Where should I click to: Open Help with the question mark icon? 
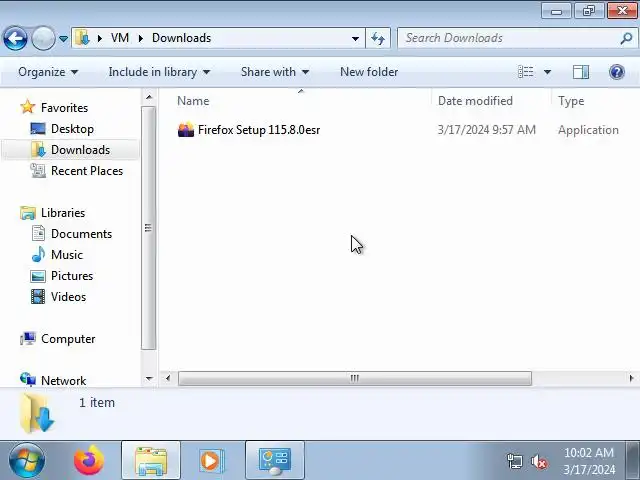tap(617, 72)
